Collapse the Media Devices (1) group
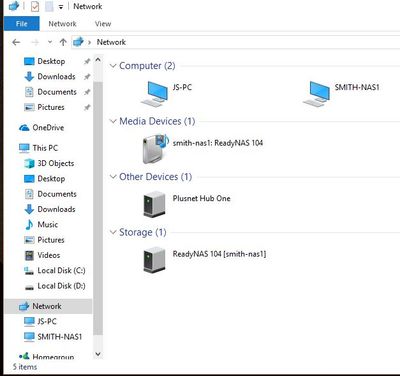 [113, 121]
